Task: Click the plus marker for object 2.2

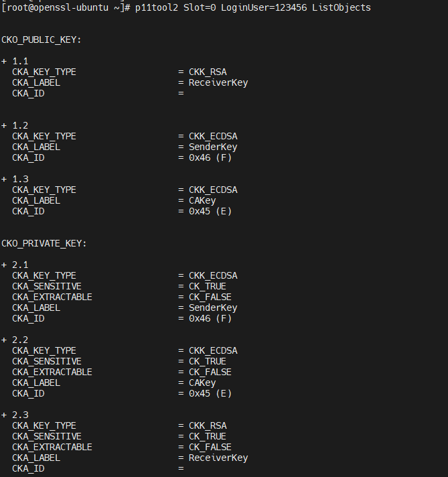Action: tap(4, 340)
